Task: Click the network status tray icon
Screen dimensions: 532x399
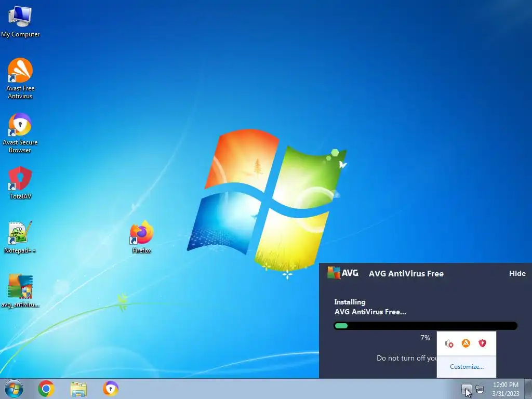Action: pos(480,389)
